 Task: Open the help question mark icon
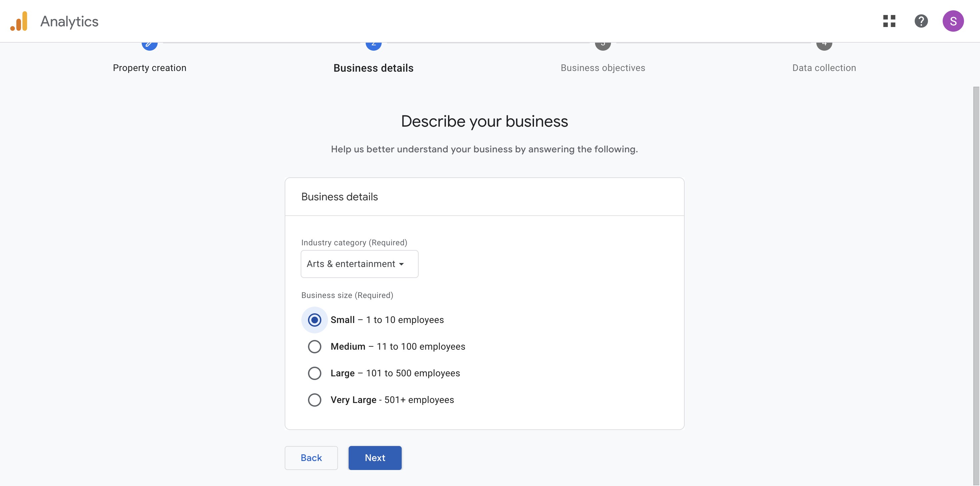[x=921, y=21]
